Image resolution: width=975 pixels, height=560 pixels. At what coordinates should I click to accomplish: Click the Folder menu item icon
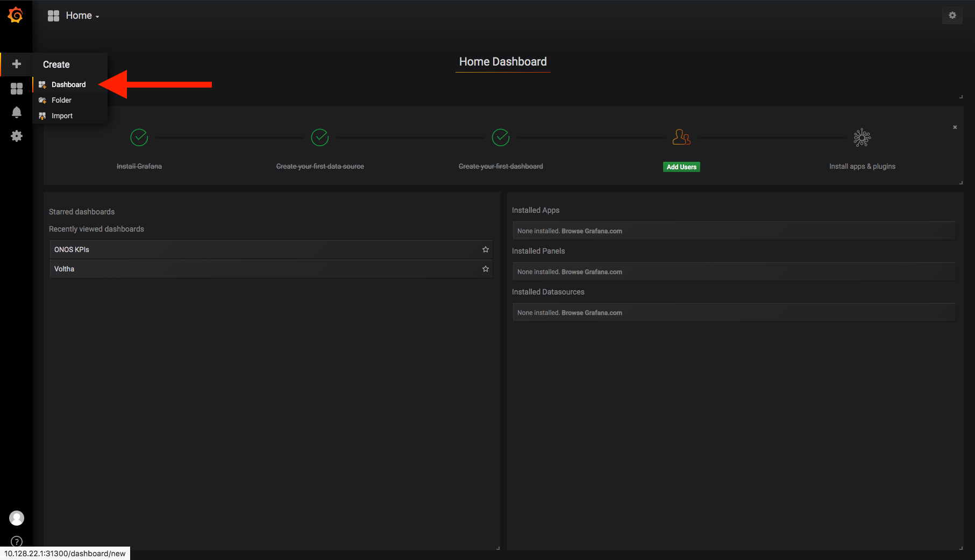(42, 100)
